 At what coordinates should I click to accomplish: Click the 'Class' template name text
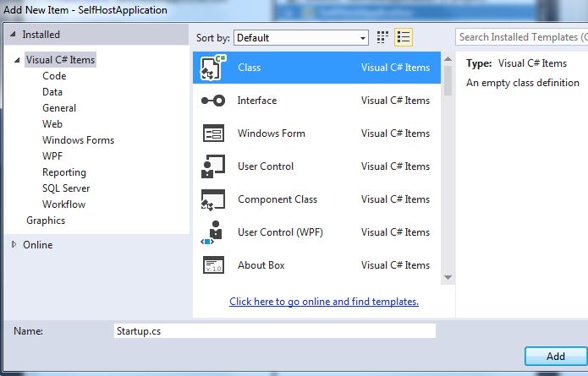point(250,68)
